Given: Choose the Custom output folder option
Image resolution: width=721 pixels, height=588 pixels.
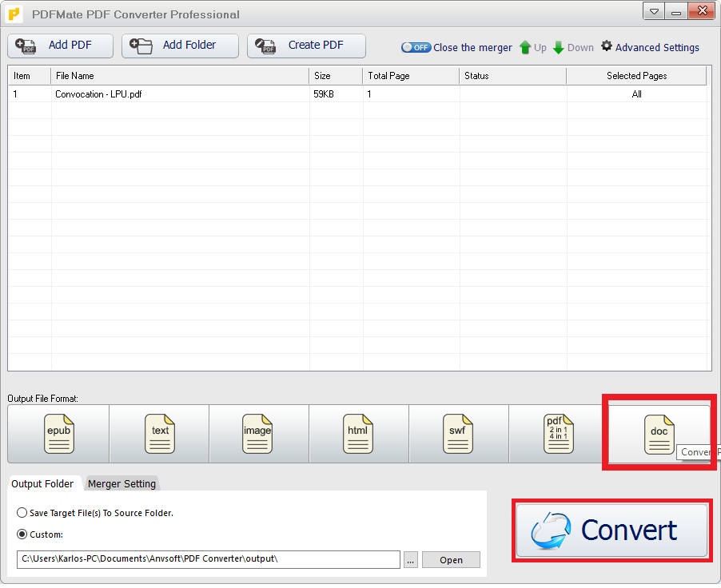Looking at the screenshot, I should [x=40, y=534].
